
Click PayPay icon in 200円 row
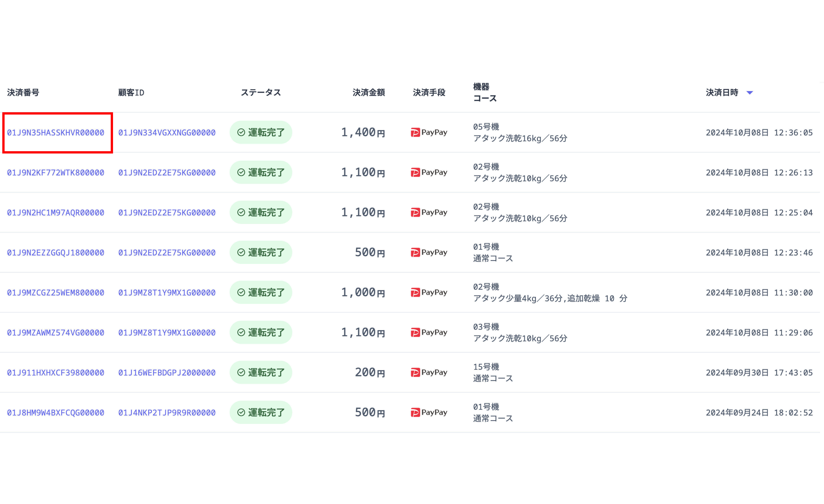415,372
